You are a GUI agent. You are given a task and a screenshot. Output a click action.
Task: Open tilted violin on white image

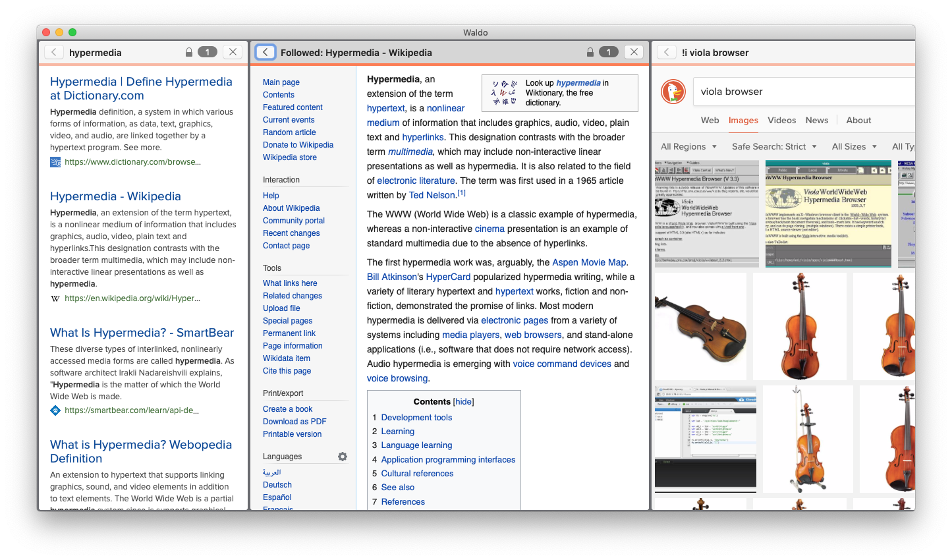click(x=700, y=326)
